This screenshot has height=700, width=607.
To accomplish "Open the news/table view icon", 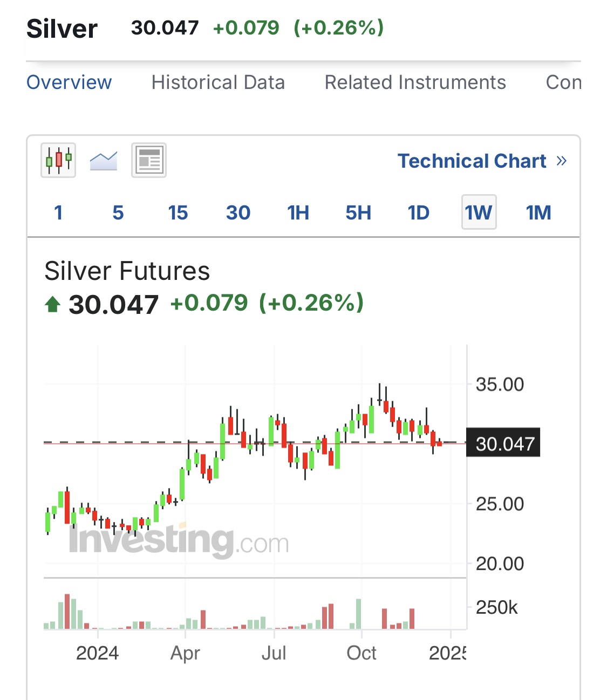I will tap(149, 160).
